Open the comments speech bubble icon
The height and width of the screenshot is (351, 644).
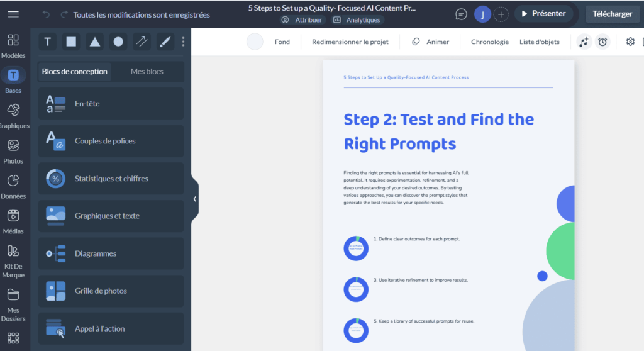[x=461, y=14]
